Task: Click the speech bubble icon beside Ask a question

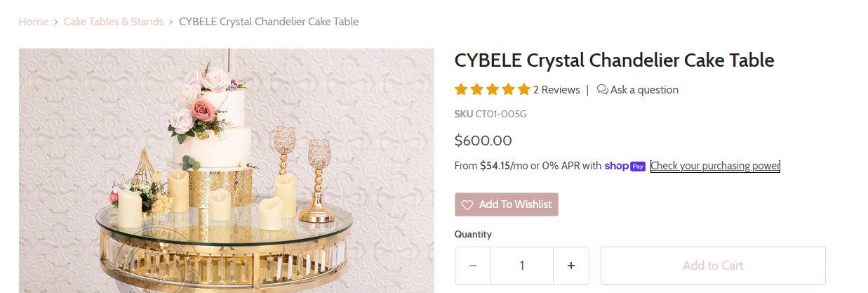Action: (602, 89)
